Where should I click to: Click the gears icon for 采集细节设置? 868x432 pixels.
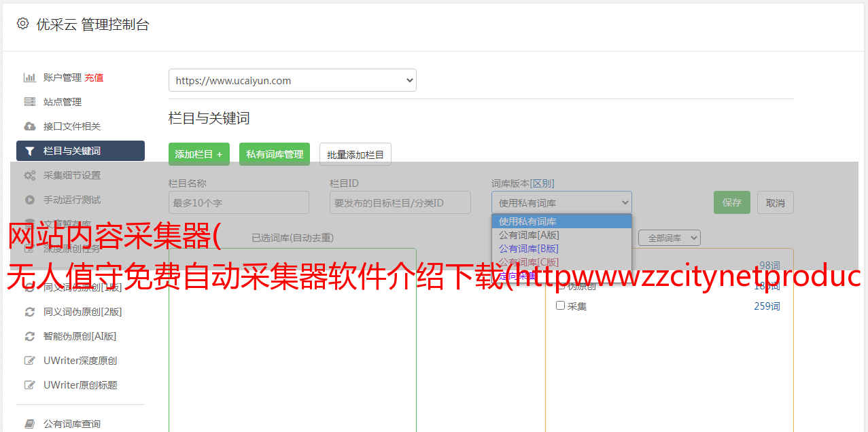[30, 175]
